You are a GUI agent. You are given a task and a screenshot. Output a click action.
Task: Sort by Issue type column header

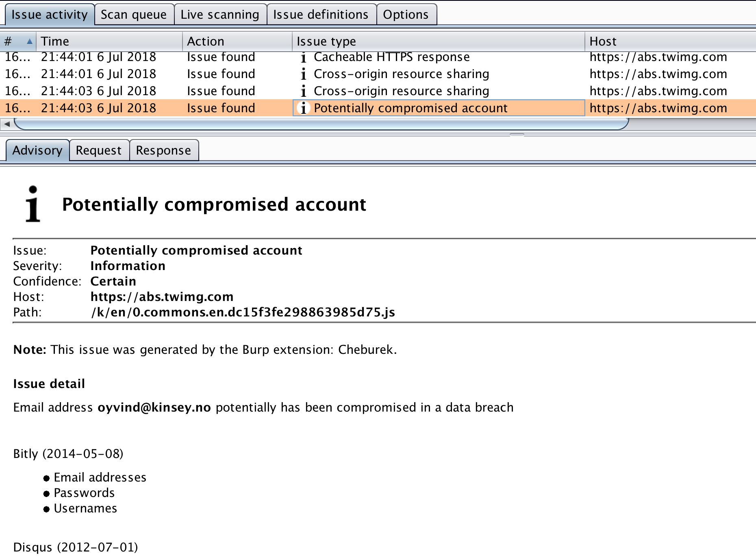[x=438, y=41]
